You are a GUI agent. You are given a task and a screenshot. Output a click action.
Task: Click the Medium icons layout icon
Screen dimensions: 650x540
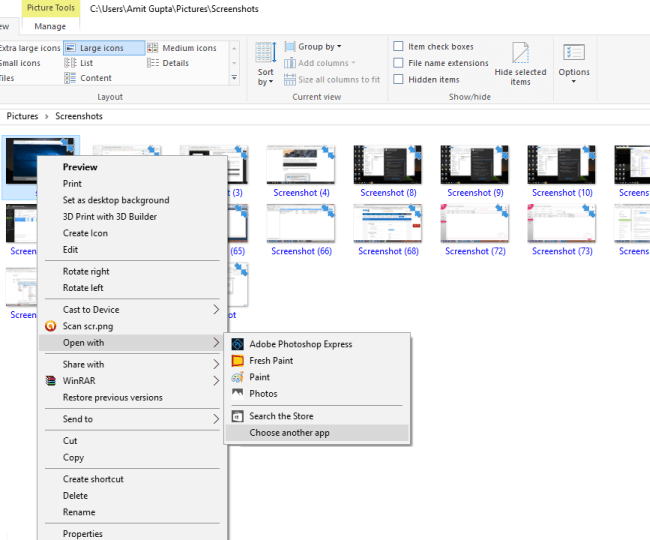(x=153, y=48)
